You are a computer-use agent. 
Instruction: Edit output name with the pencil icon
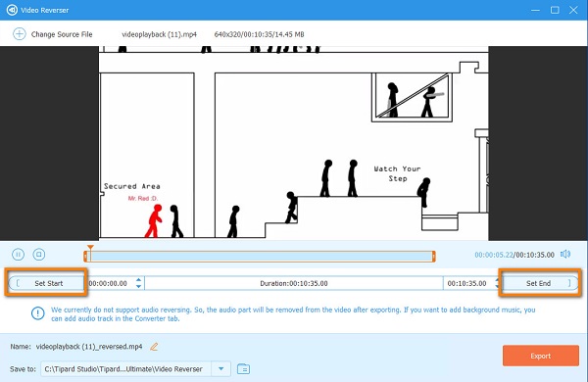point(154,347)
